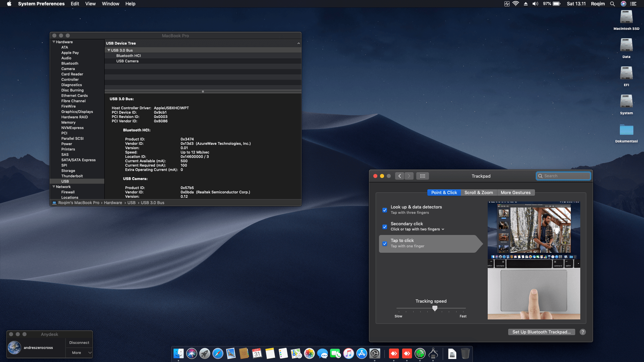Select the Dokumentasi folder on desktop

point(626,133)
